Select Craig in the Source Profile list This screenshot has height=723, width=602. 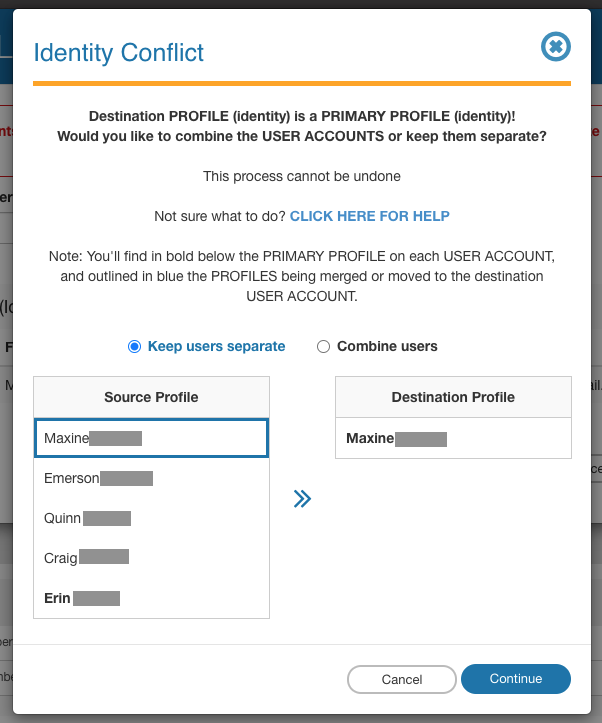[151, 557]
